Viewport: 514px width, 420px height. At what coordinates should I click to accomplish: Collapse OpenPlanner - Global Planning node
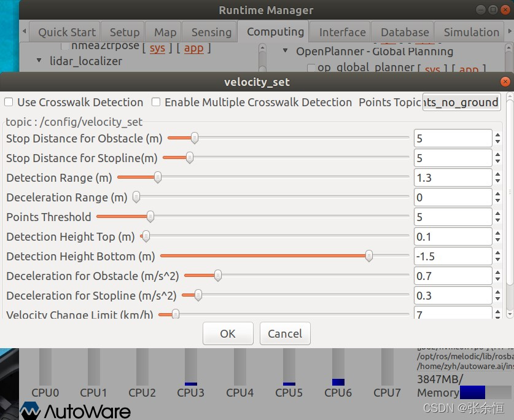pos(285,50)
